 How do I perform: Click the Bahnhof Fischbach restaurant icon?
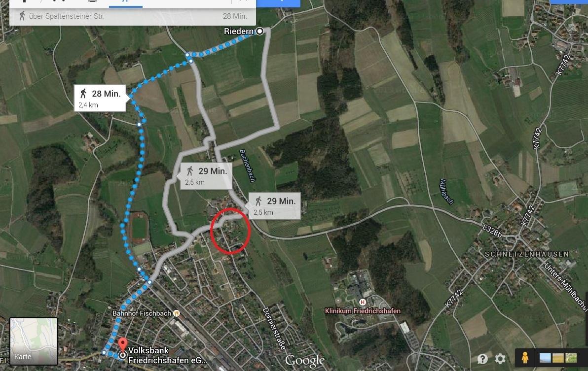click(x=177, y=313)
